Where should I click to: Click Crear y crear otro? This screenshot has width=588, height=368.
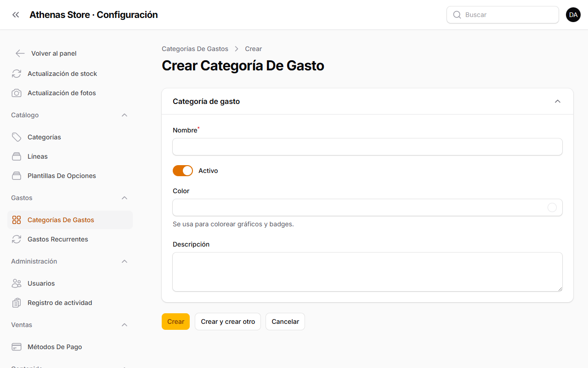pos(228,322)
